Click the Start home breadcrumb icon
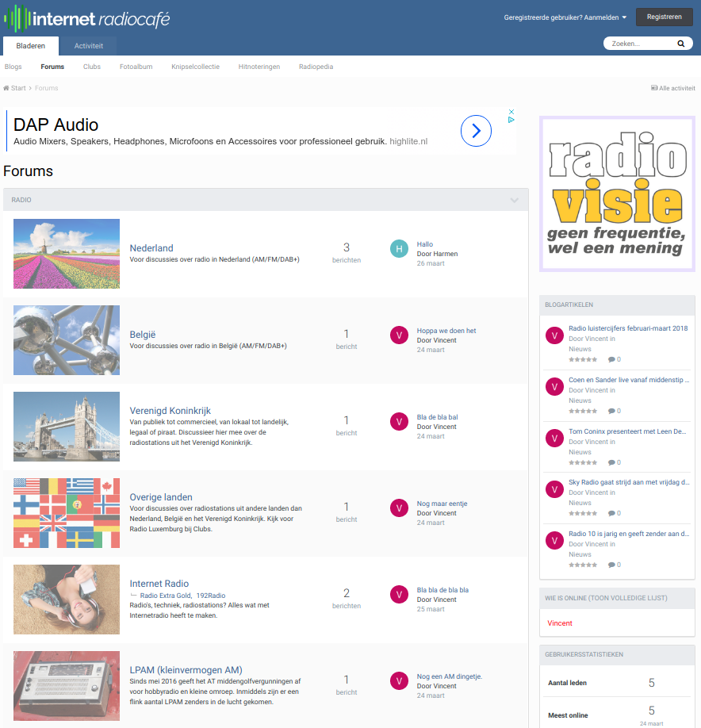The width and height of the screenshot is (701, 728). point(6,88)
